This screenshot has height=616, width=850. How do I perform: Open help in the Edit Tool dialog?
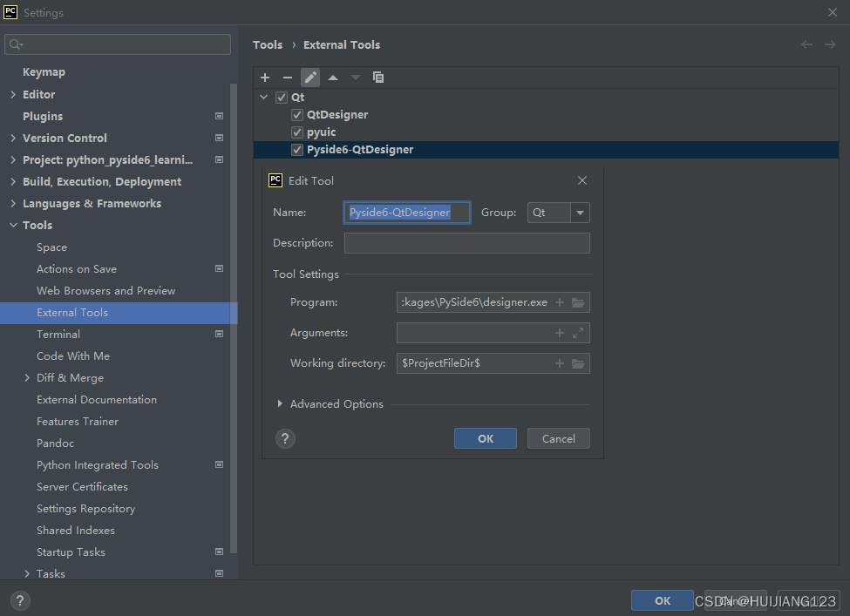(285, 438)
